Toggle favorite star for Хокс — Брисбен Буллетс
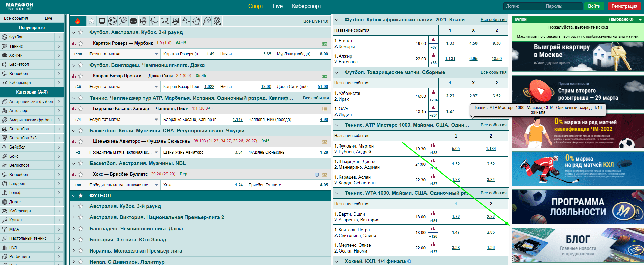The image size is (644, 265). pos(81,174)
